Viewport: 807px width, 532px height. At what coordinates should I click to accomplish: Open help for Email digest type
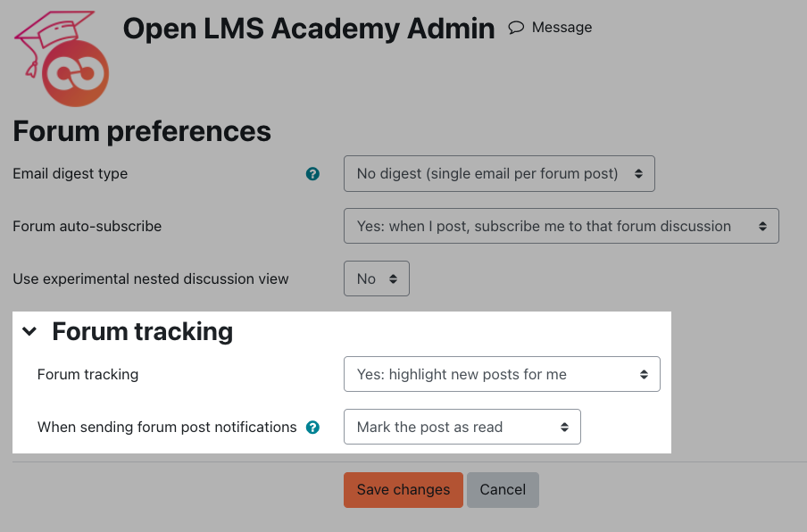(312, 174)
